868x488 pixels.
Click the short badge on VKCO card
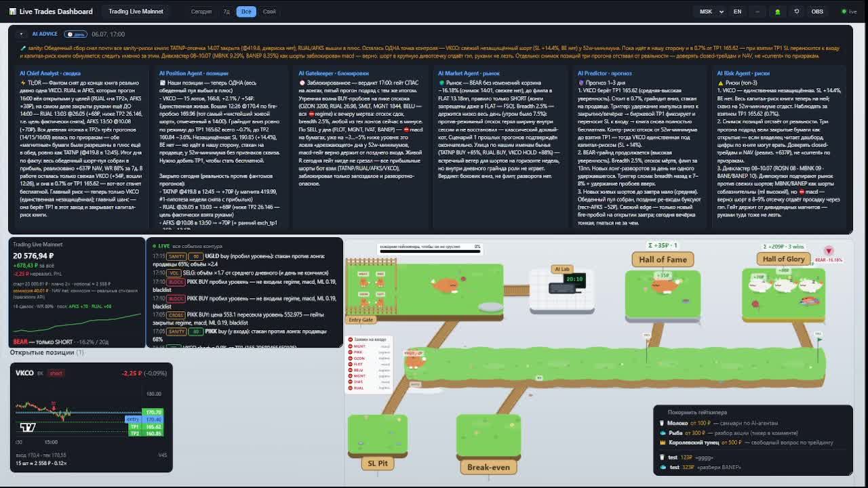point(56,373)
